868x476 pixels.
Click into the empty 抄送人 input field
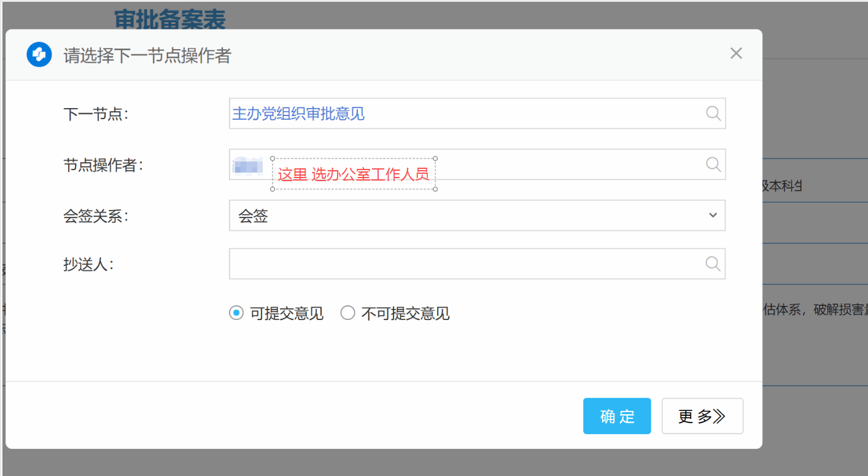pos(467,263)
